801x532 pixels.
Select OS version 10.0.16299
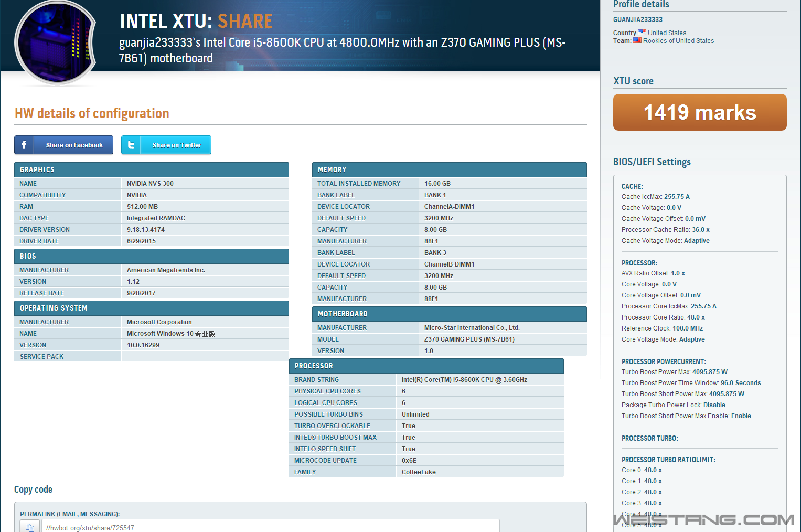click(143, 345)
